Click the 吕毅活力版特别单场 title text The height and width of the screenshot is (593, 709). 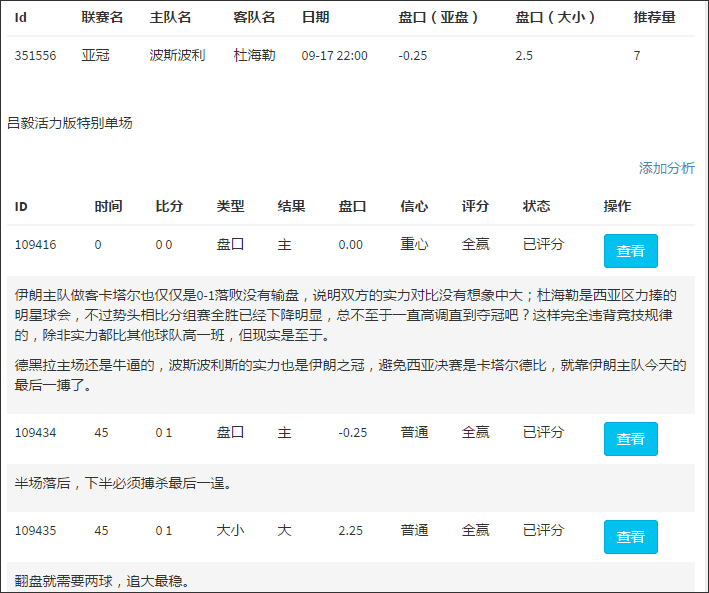70,123
